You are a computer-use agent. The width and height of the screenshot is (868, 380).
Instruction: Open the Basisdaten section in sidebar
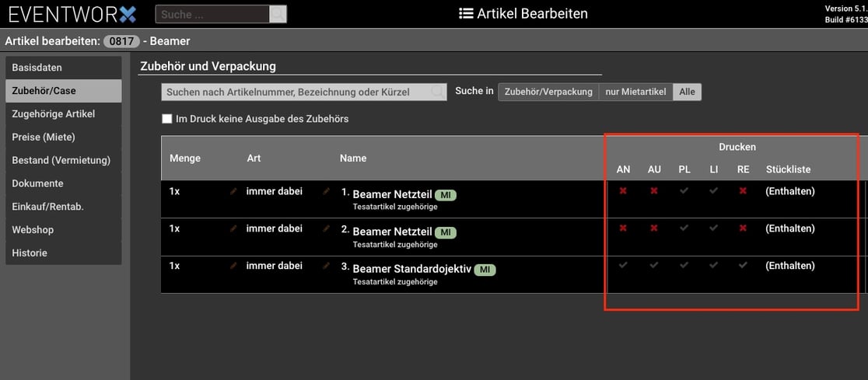point(63,68)
